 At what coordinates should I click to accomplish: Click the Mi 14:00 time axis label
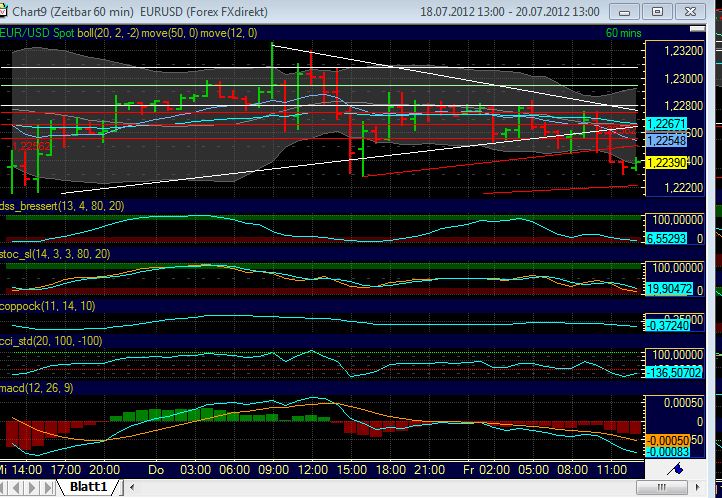point(21,470)
